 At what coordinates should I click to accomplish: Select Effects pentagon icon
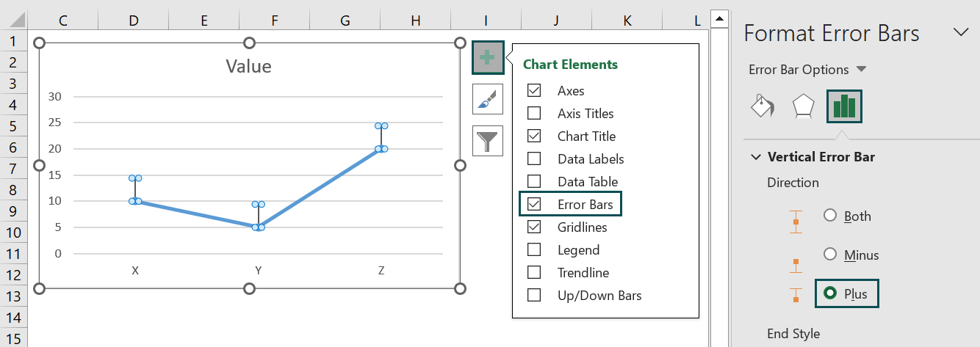tap(803, 106)
